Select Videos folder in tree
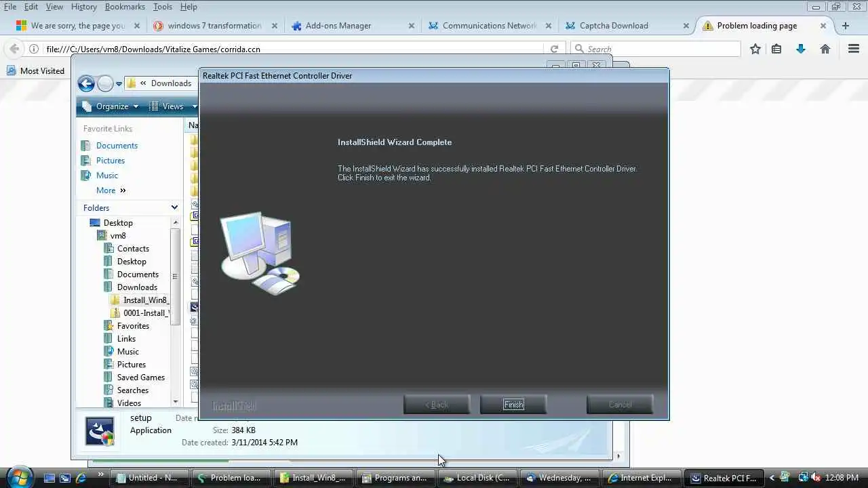 pyautogui.click(x=129, y=403)
